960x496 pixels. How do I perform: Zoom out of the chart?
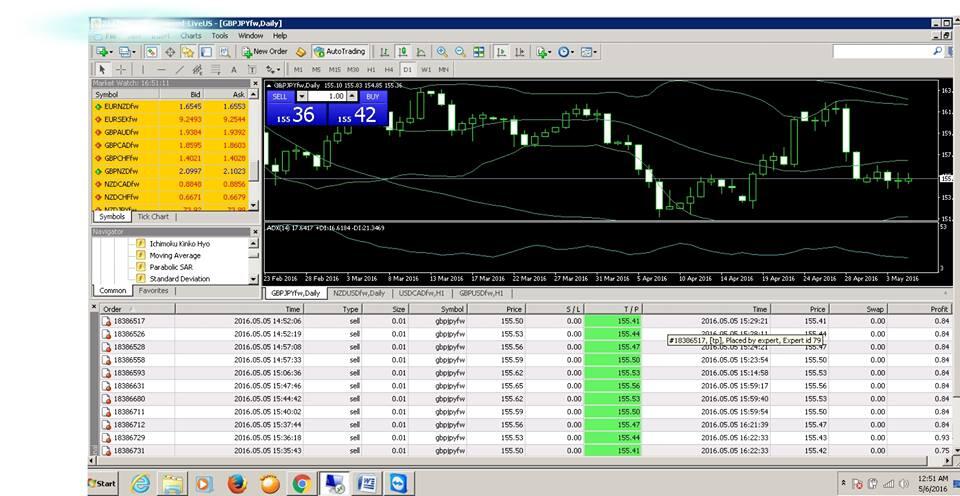(x=460, y=52)
